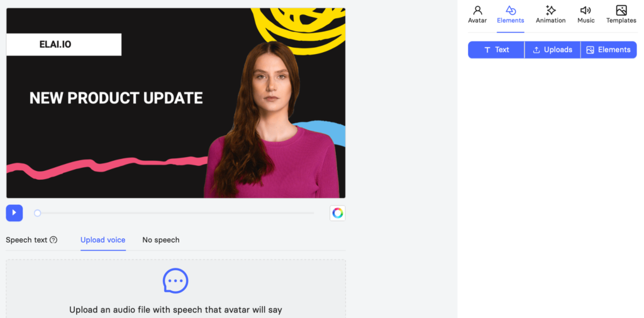
Task: Click the speech bubble upload icon
Action: 175,281
